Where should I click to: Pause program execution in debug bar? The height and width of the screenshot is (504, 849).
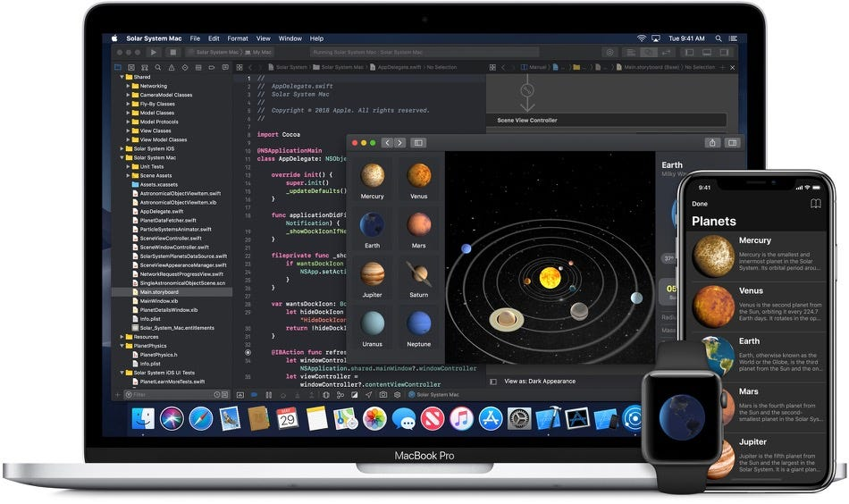coord(269,395)
